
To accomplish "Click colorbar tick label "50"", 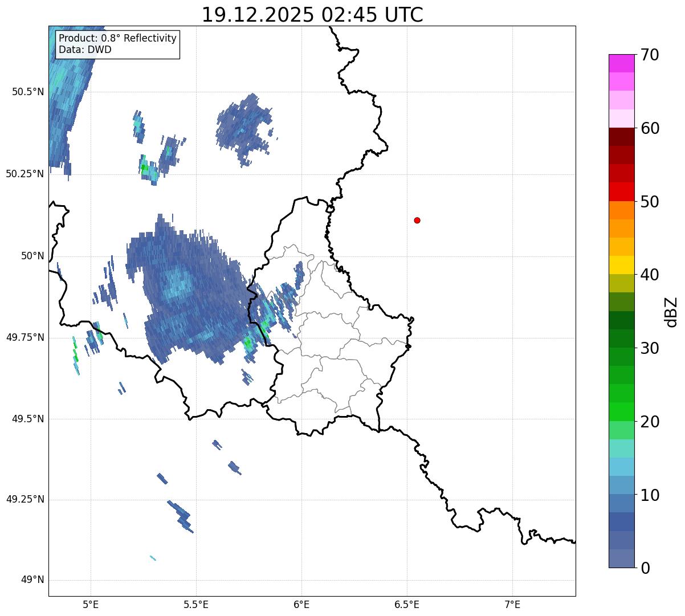I will point(650,202).
